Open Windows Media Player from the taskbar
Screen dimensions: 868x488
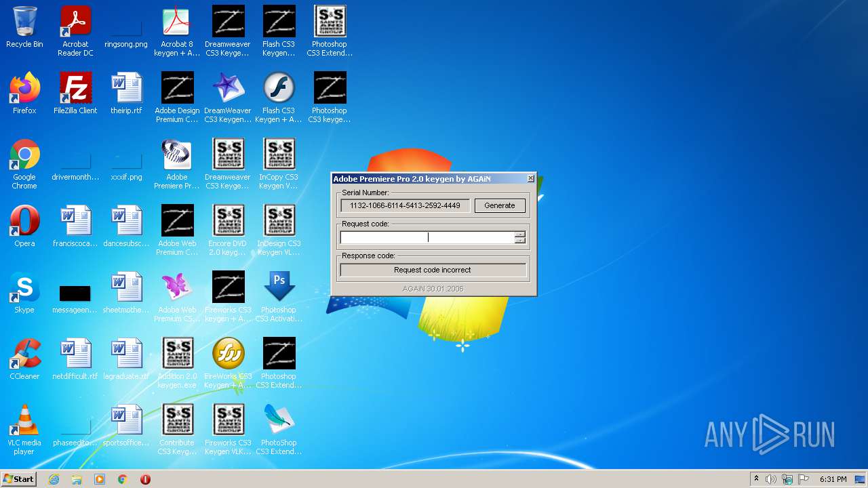[x=100, y=479]
